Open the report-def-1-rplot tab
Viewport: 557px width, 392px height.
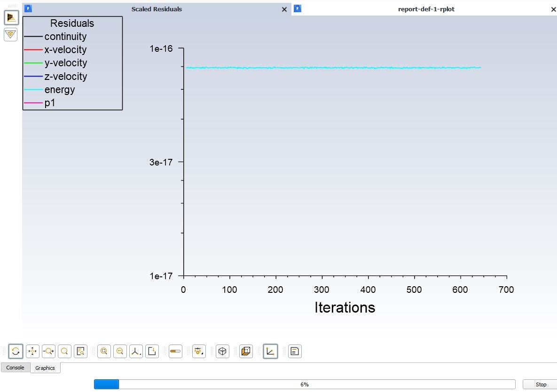coord(426,9)
